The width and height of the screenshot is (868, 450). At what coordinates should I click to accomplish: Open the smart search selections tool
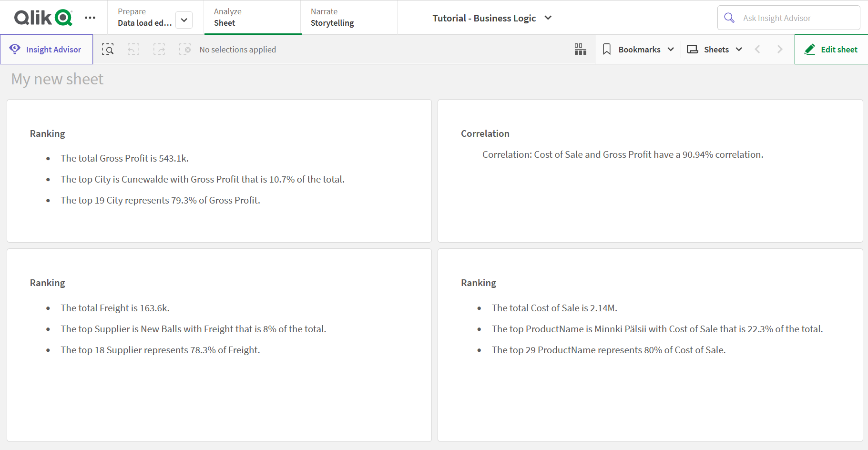[108, 50]
